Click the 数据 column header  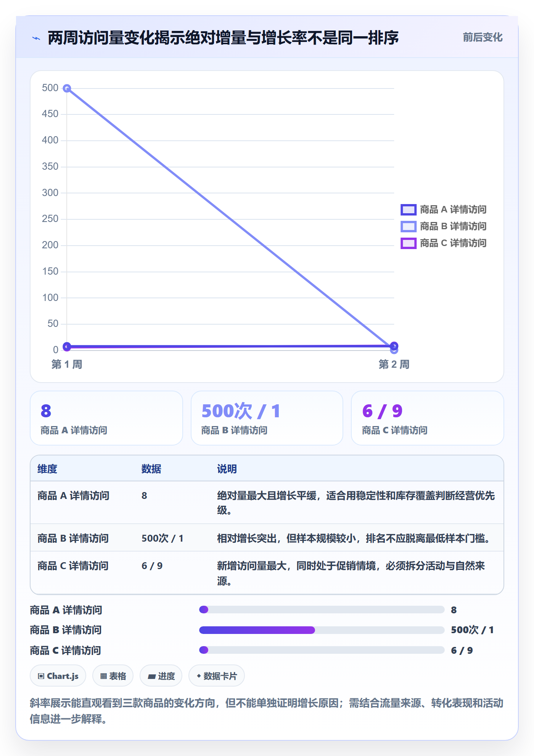[151, 469]
